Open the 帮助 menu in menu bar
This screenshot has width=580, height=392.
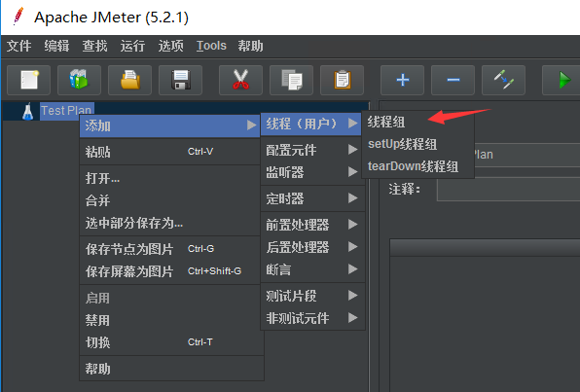coord(250,46)
